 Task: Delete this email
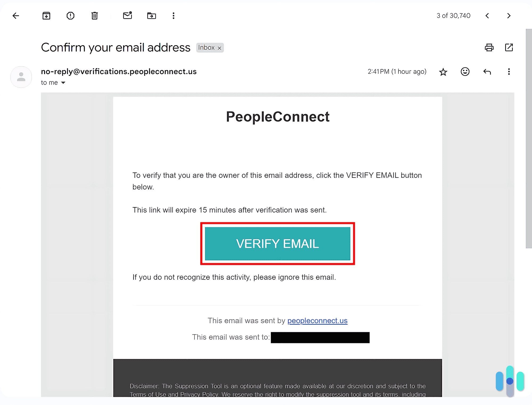pos(94,15)
